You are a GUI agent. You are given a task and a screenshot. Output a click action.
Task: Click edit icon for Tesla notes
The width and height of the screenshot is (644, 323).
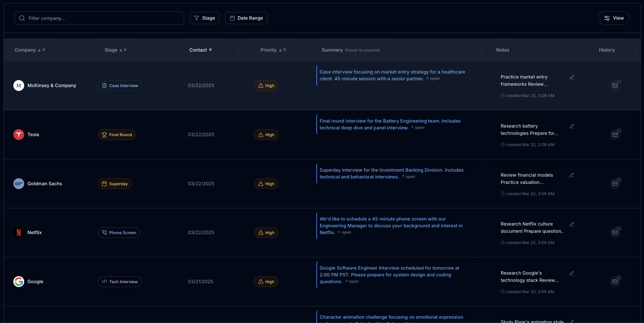[x=571, y=126]
